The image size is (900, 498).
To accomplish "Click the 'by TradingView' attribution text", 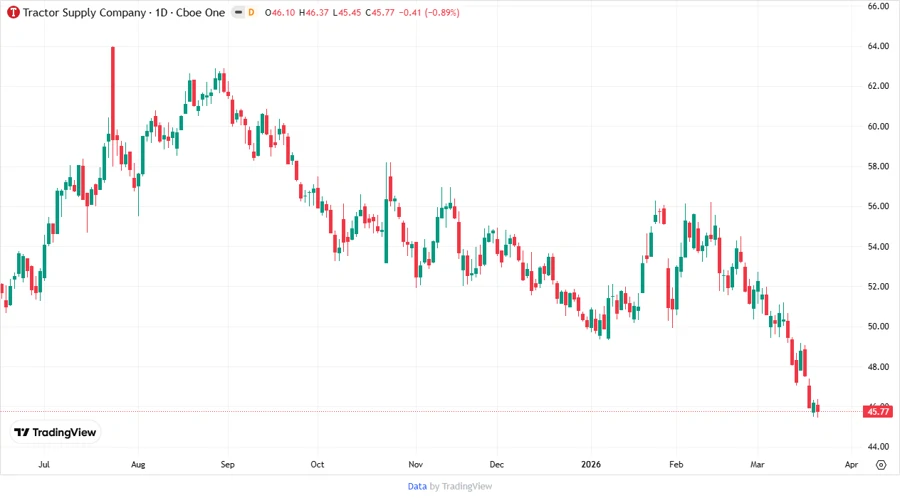I will (x=461, y=487).
